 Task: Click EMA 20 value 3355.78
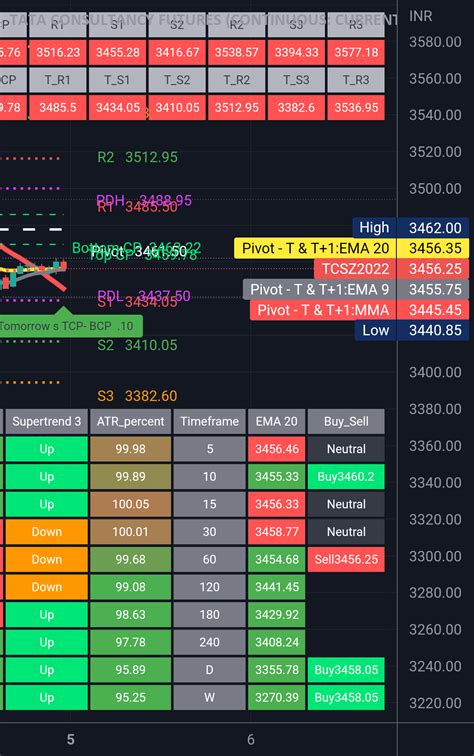pyautogui.click(x=276, y=670)
